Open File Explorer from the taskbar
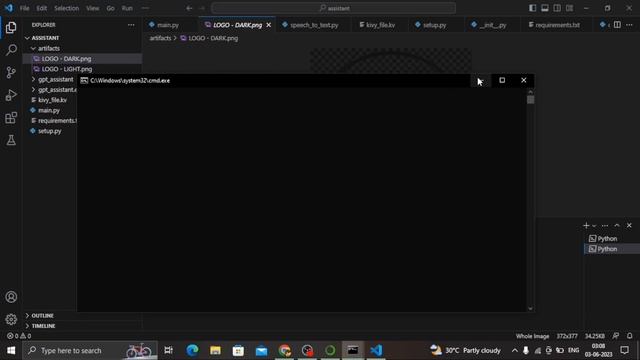Screen dimensions: 640x360 [215, 350]
